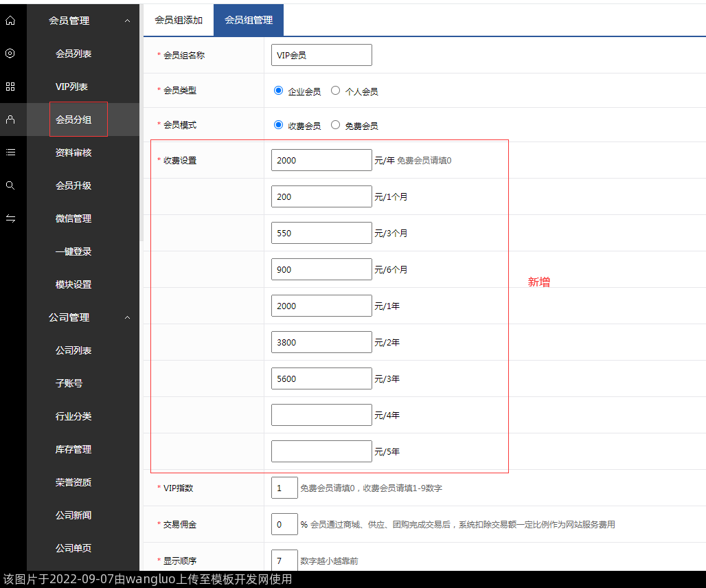The width and height of the screenshot is (706, 588).
Task: Click the swap arrows icon
Action: coord(10,218)
